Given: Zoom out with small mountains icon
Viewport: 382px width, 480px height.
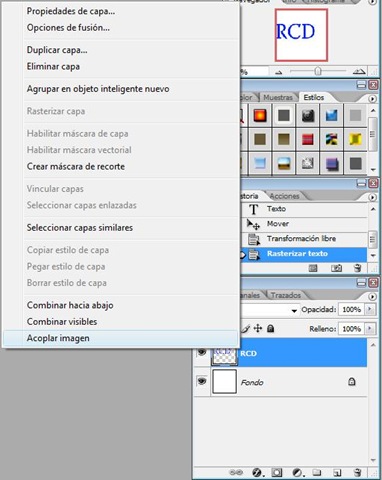Looking at the screenshot, I should pos(279,72).
